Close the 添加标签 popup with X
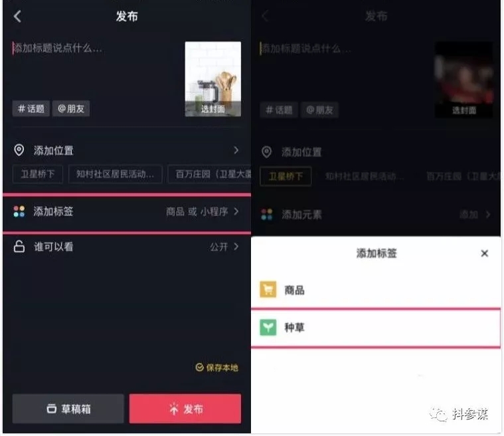This screenshot has width=504, height=436. pos(484,253)
